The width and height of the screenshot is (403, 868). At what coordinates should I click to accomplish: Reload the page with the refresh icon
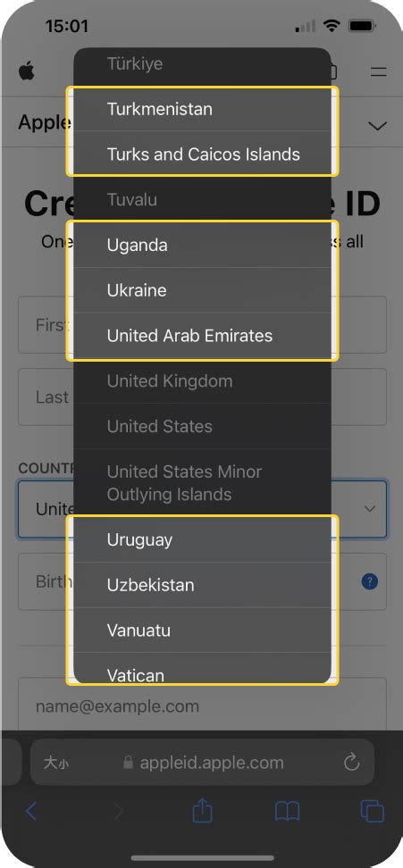pyautogui.click(x=351, y=763)
